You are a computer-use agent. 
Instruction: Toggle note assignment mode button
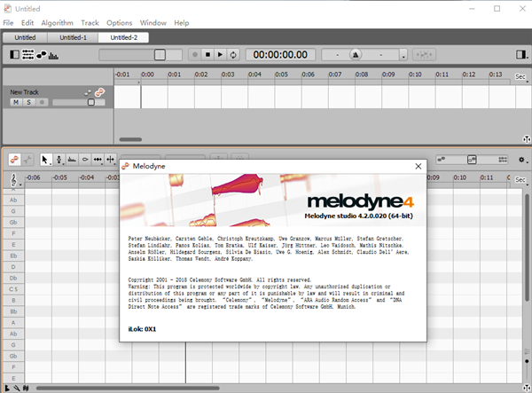tap(27, 160)
